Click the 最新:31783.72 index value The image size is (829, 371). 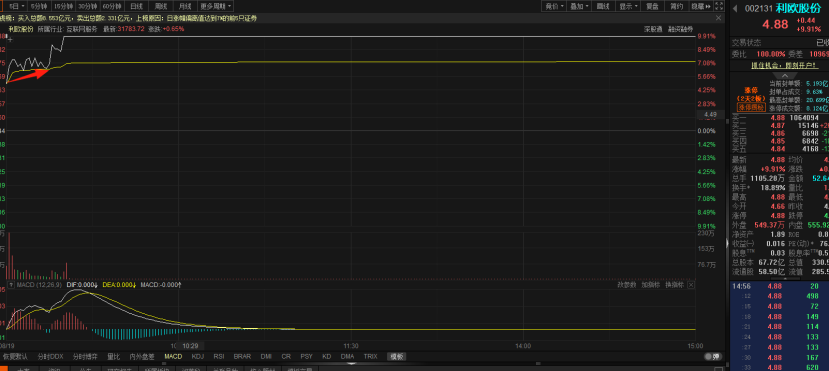coord(124,29)
